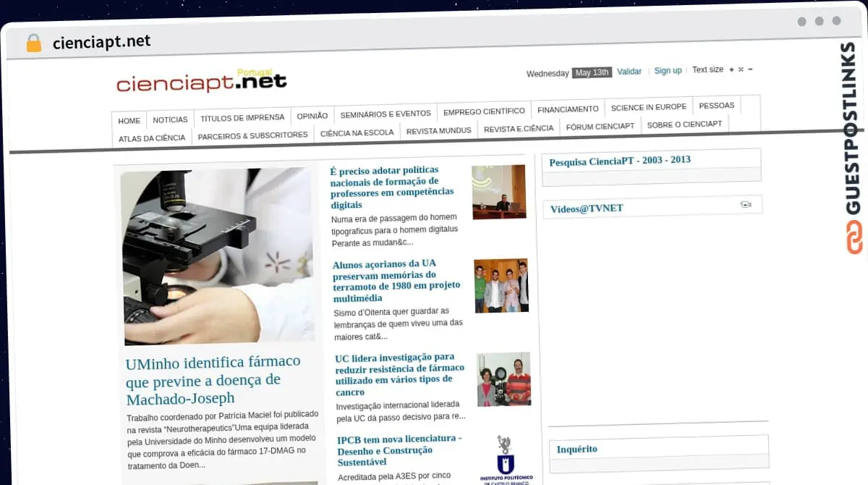
Task: Click the summary starting 'Numa era de passagem'
Action: pos(395,230)
